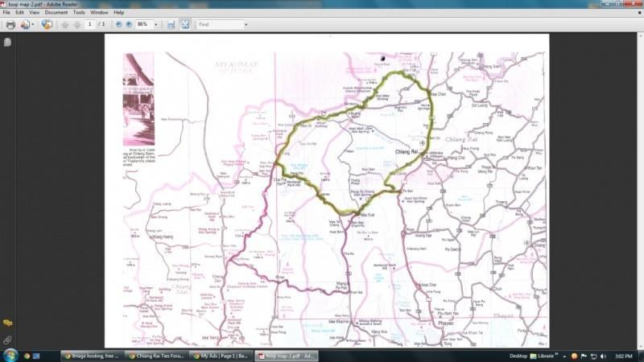Open the Find options dropdown arrow
This screenshot has height=362, width=644.
246,25
